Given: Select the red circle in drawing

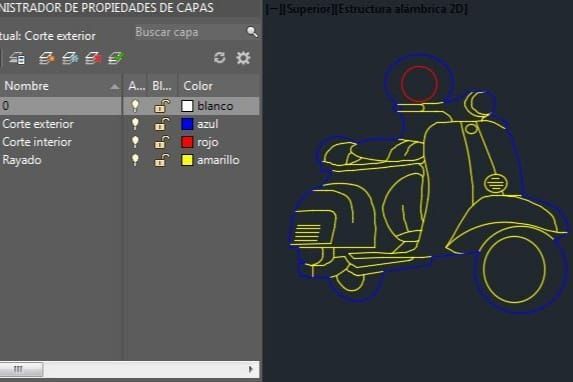Looking at the screenshot, I should (420, 84).
